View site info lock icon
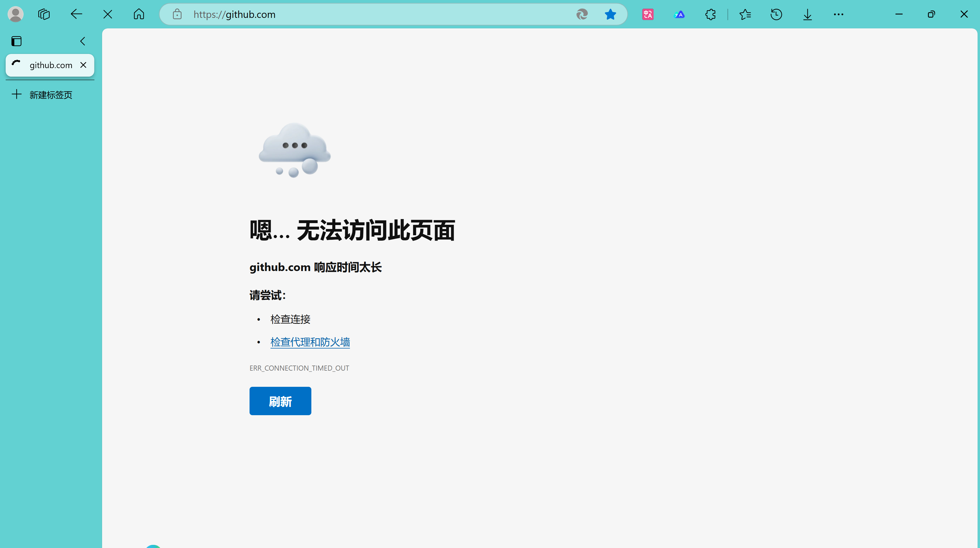 click(x=177, y=14)
